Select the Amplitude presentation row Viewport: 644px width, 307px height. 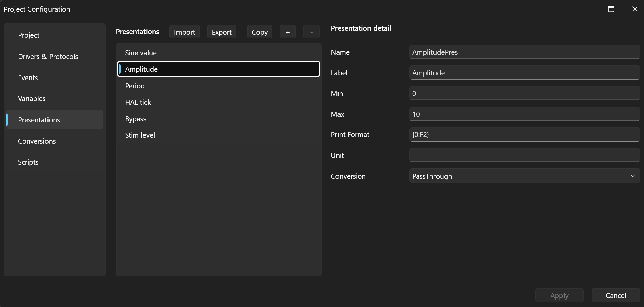pyautogui.click(x=219, y=69)
